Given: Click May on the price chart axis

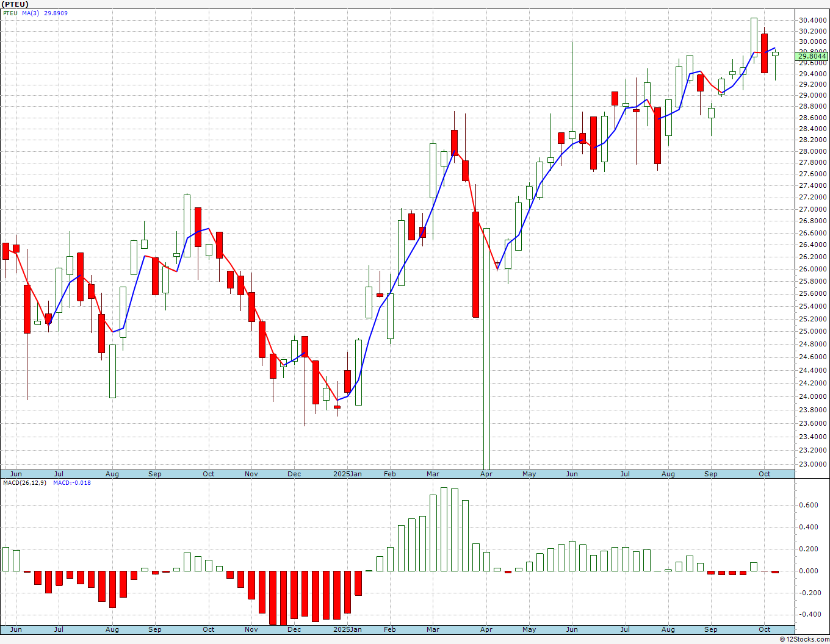Looking at the screenshot, I should 529,474.
